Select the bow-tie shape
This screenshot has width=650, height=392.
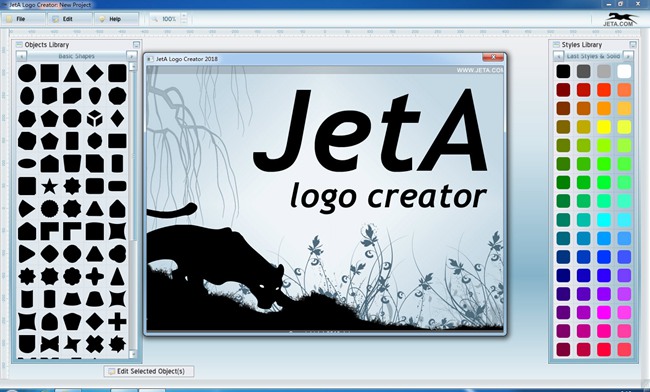(x=49, y=344)
